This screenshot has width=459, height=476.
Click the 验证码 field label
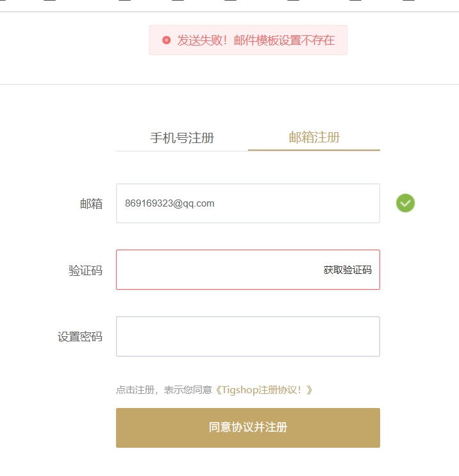coord(85,271)
